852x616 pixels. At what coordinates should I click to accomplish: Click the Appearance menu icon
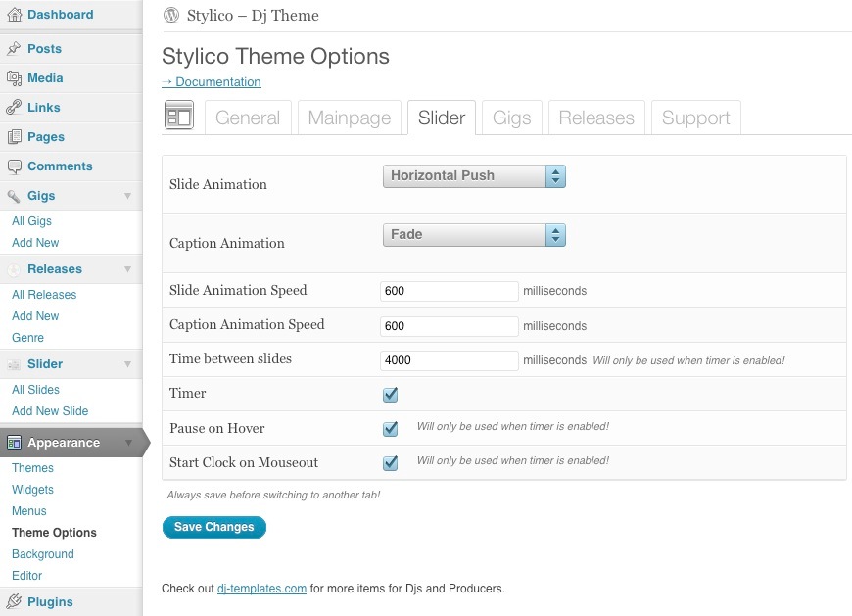(14, 443)
